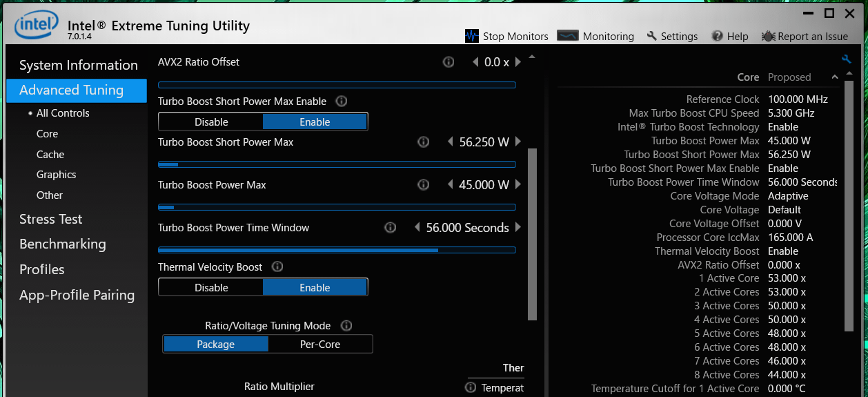Click the tuning panel vertical scrollbar thumb
The image size is (868, 397).
click(532, 234)
